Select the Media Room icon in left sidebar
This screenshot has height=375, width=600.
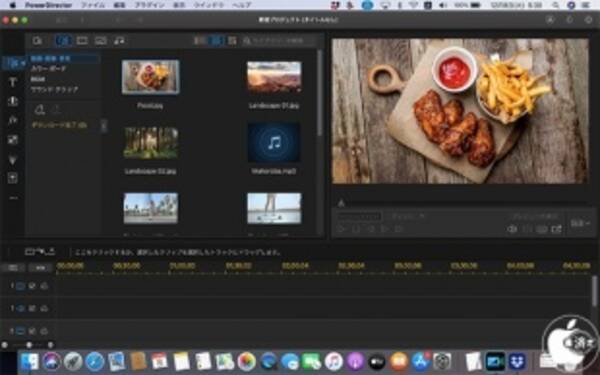click(x=12, y=63)
